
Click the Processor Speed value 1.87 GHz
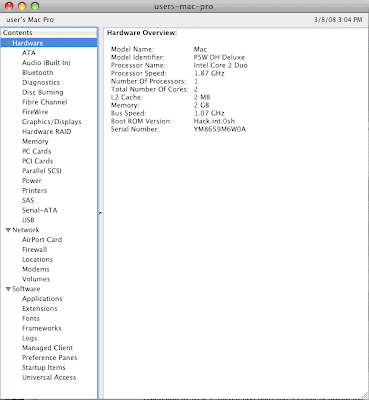point(209,73)
